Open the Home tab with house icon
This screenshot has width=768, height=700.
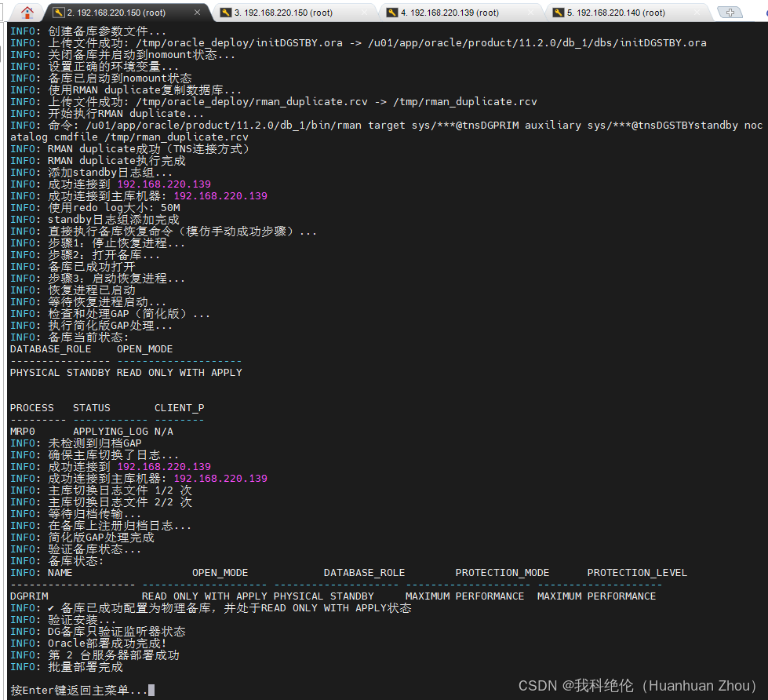click(x=27, y=13)
